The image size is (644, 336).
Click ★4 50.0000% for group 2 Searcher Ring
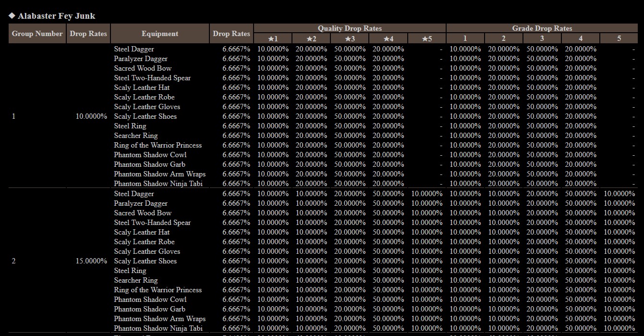click(388, 280)
